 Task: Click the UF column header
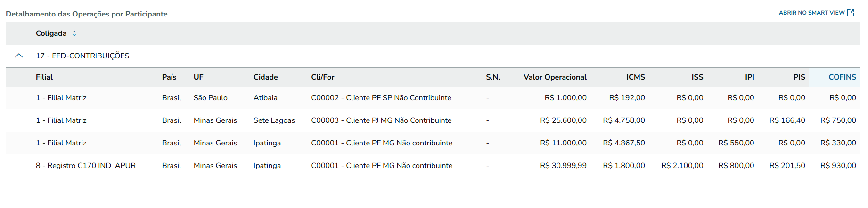pyautogui.click(x=198, y=77)
